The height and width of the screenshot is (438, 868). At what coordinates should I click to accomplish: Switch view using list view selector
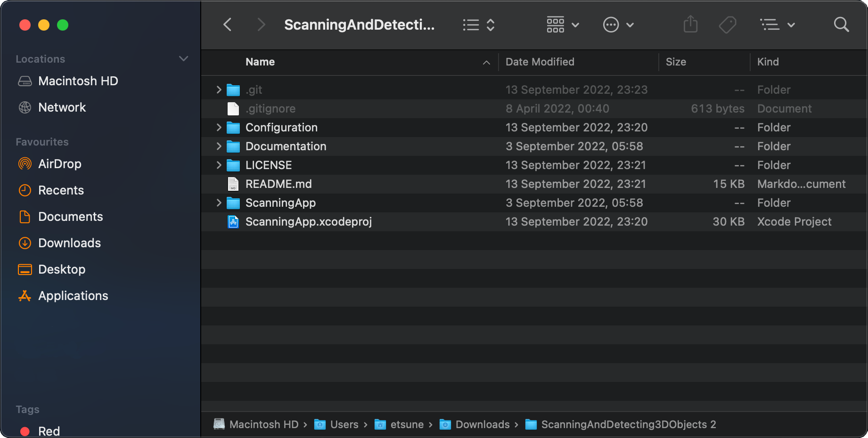(x=478, y=24)
